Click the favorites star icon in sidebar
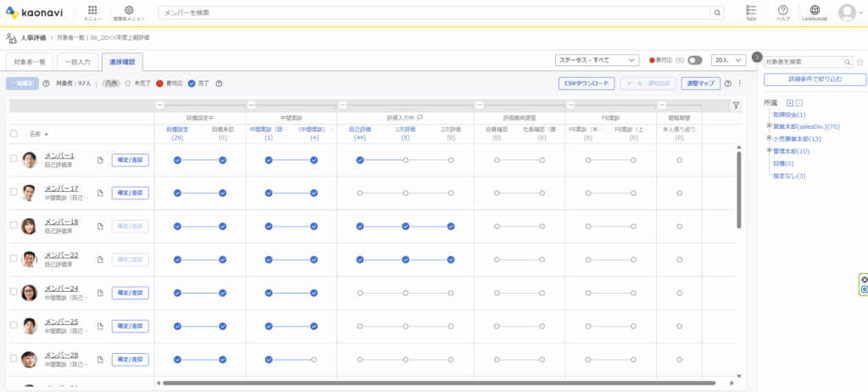Screen dimensions: 868x392 coord(860,62)
